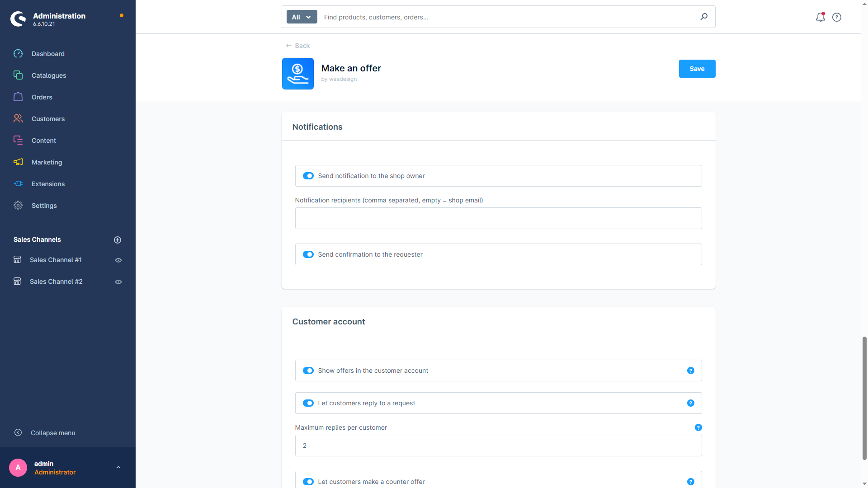Save the plugin configuration
The image size is (868, 488).
pyautogui.click(x=697, y=69)
